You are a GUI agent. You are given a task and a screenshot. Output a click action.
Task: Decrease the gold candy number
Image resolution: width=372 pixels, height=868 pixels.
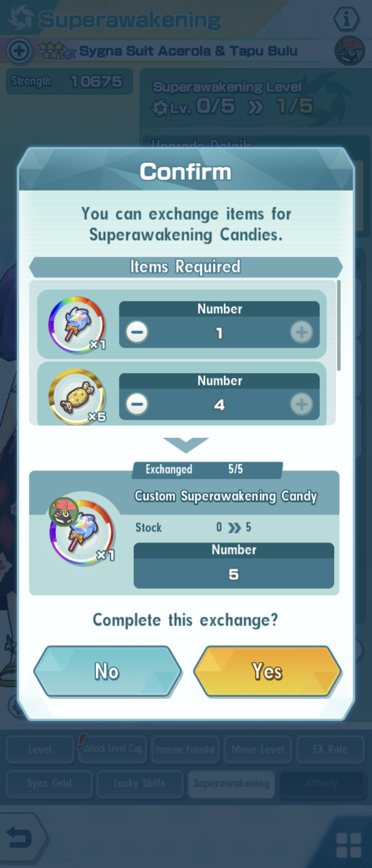[137, 404]
